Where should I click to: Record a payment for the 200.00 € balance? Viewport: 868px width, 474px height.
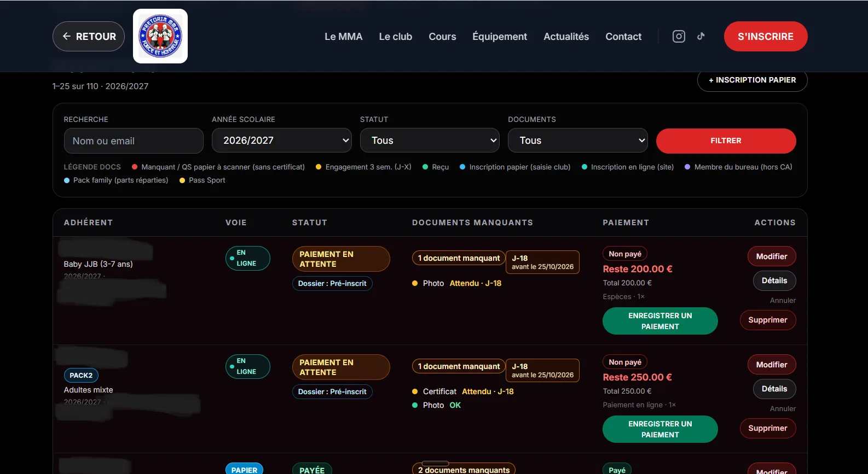[660, 321]
